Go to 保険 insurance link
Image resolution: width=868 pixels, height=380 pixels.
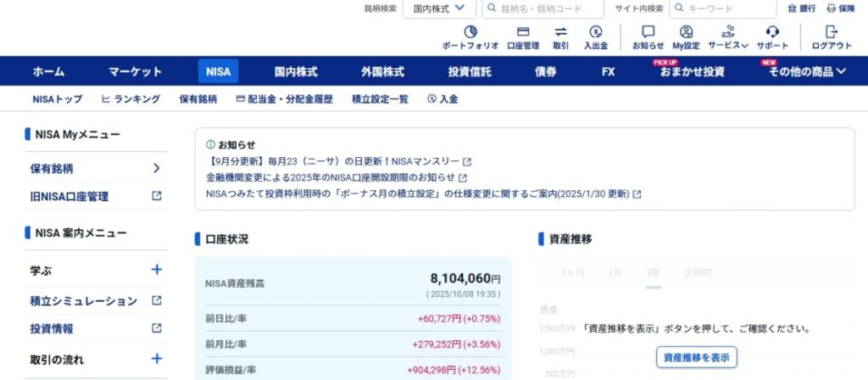[841, 8]
